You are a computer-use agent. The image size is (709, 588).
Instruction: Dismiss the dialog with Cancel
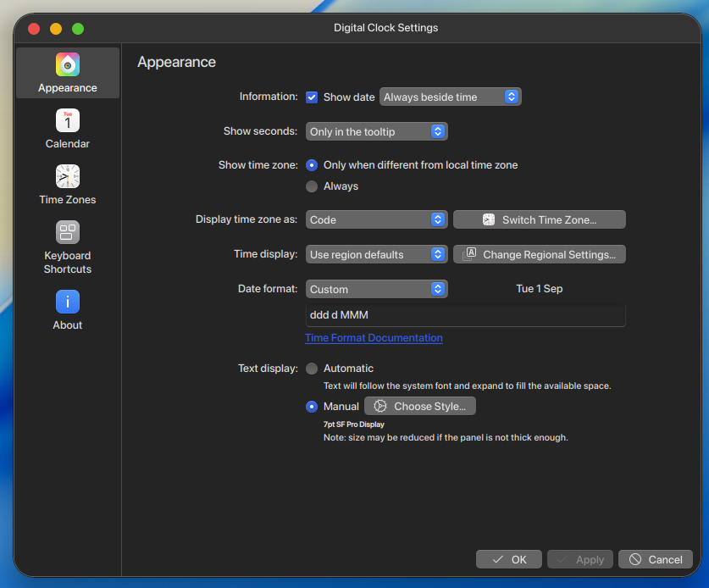point(656,559)
